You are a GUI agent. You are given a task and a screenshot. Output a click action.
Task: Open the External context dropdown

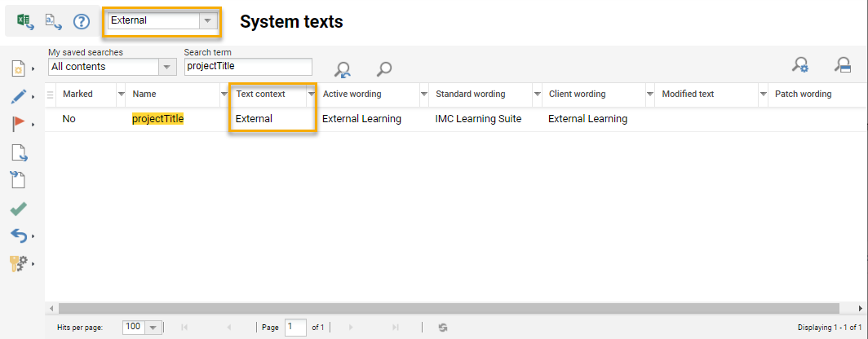(210, 20)
